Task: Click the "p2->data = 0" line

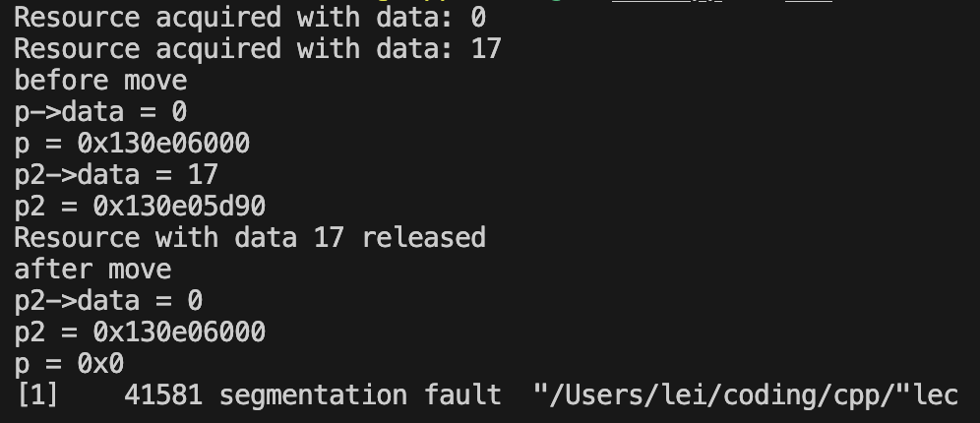Action: click(x=108, y=301)
